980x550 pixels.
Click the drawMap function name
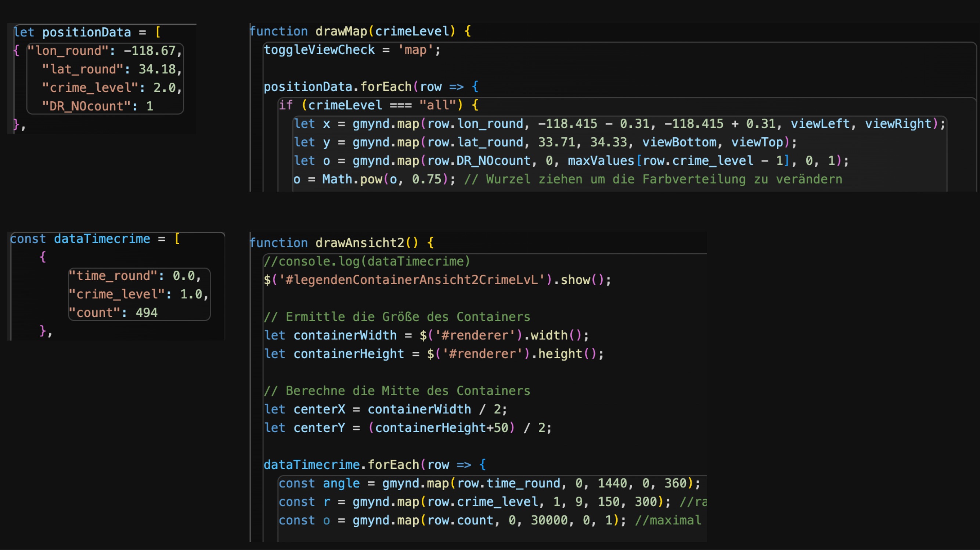(341, 31)
